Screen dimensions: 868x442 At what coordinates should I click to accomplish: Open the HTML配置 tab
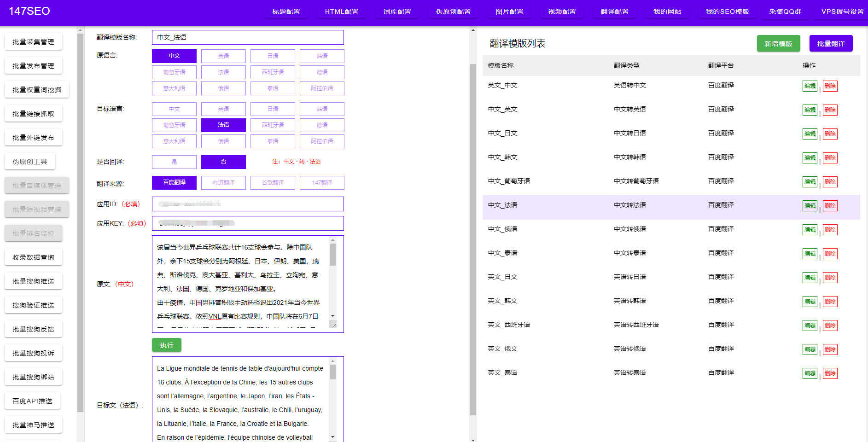[x=342, y=12]
